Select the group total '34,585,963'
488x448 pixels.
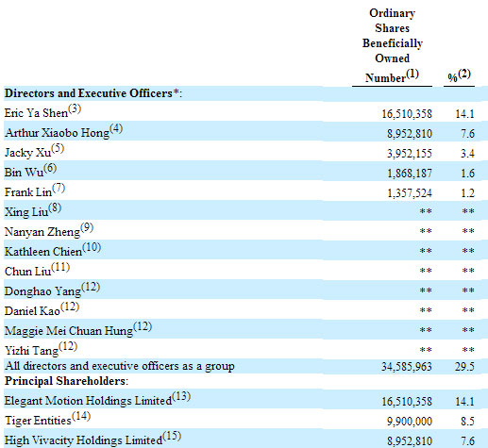407,367
